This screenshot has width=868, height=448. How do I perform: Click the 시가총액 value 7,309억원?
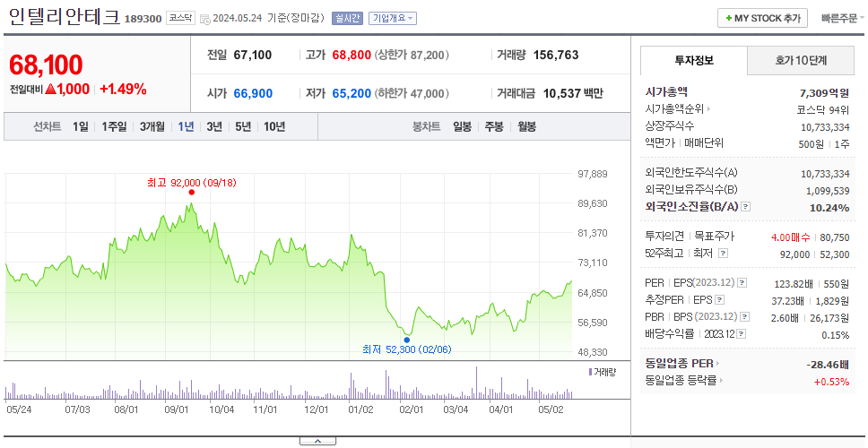[x=824, y=92]
